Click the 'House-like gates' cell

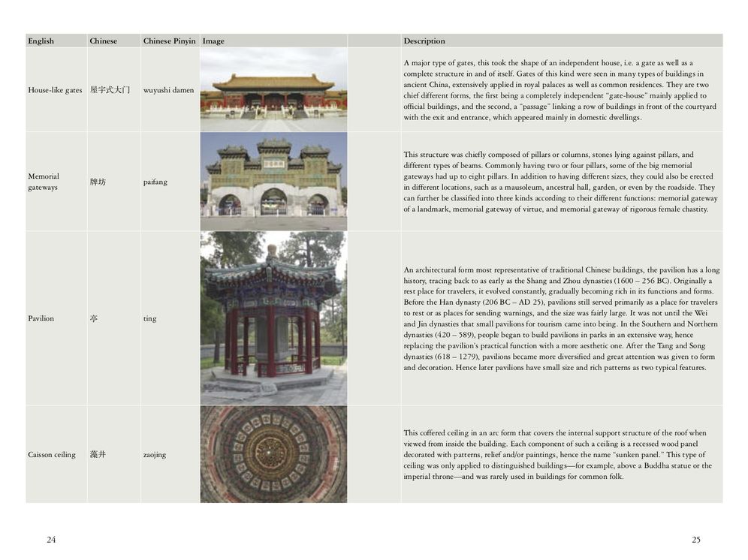[x=55, y=89]
